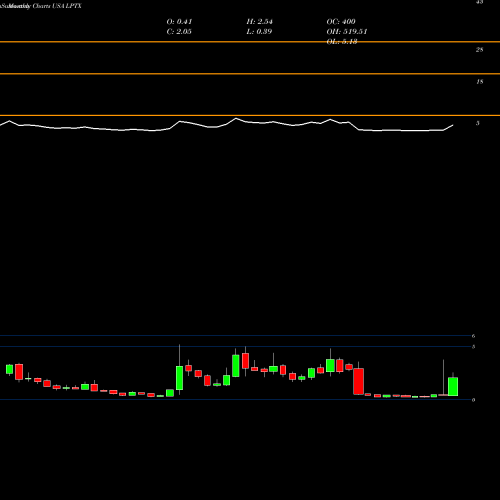Select the last green candle on the right
This screenshot has height=500, width=500.
(x=453, y=387)
